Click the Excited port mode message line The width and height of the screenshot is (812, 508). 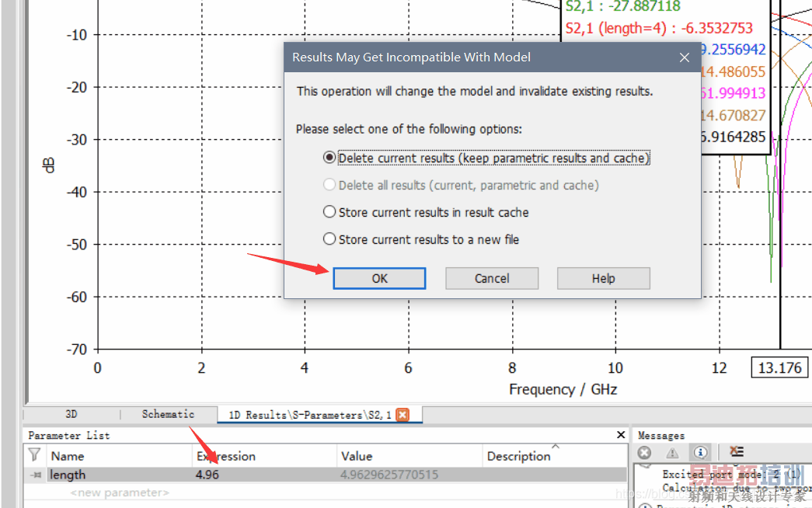[x=731, y=475]
